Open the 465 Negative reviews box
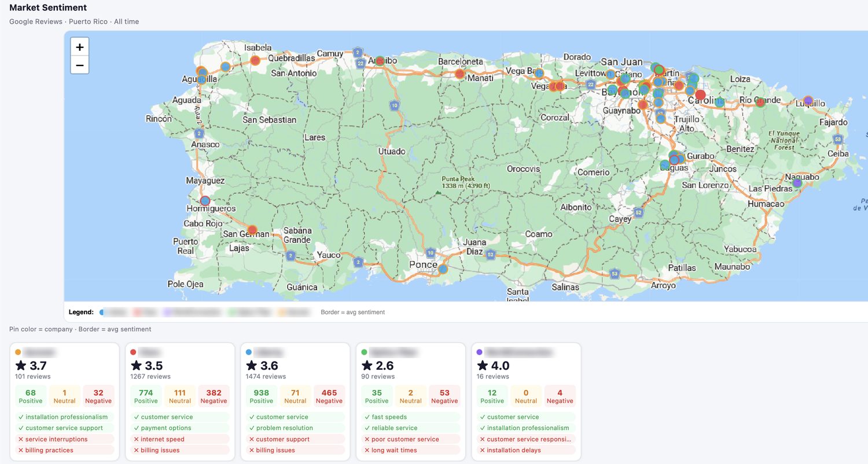The height and width of the screenshot is (464, 868). click(x=329, y=396)
